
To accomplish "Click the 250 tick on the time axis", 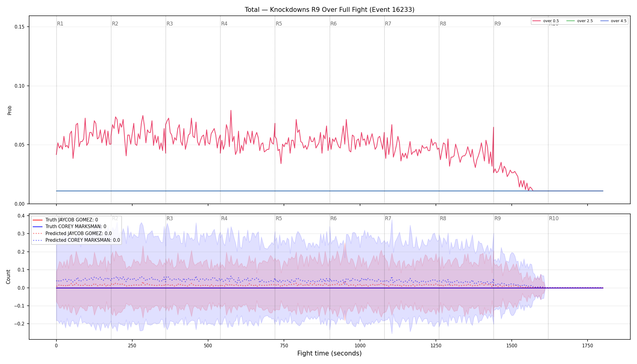I will point(132,345).
